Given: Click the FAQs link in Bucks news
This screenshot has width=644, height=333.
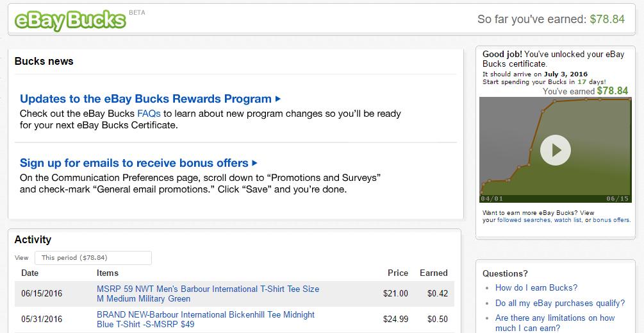Looking at the screenshot, I should [149, 114].
